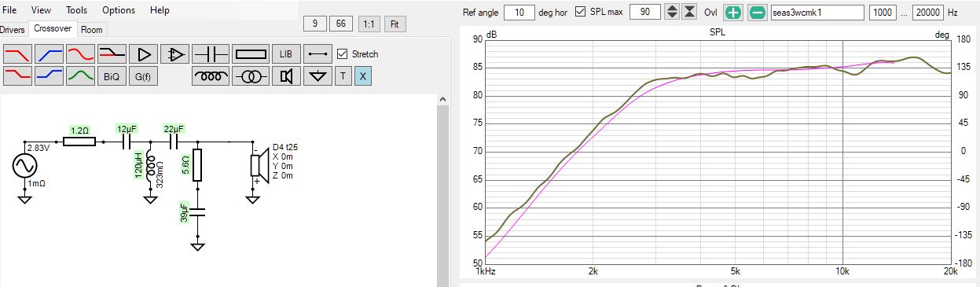Add a G(f) transfer function block

click(x=143, y=76)
